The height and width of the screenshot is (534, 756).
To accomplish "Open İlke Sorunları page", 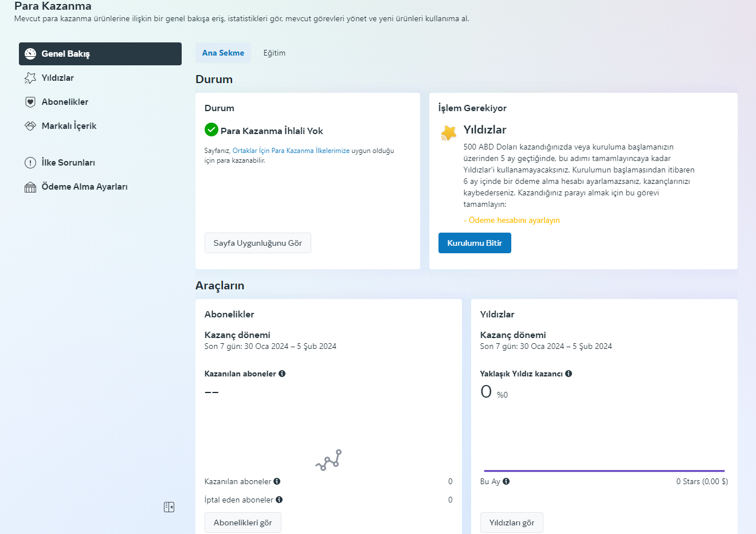I will pyautogui.click(x=100, y=163).
